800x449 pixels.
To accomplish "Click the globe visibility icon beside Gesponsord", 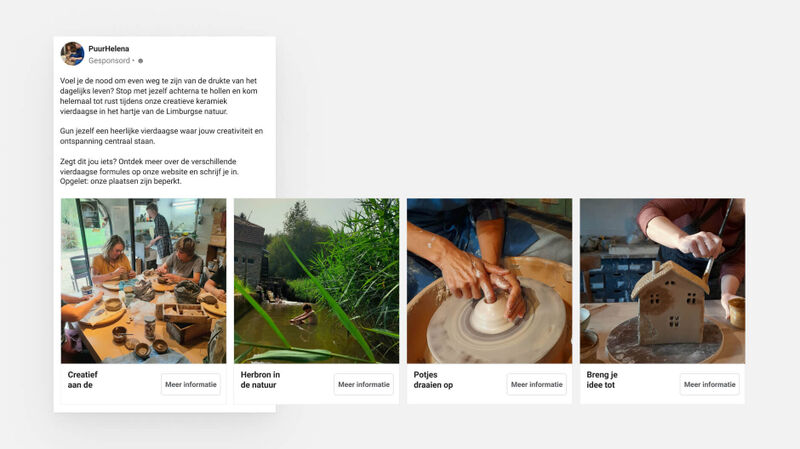I will click(x=141, y=61).
